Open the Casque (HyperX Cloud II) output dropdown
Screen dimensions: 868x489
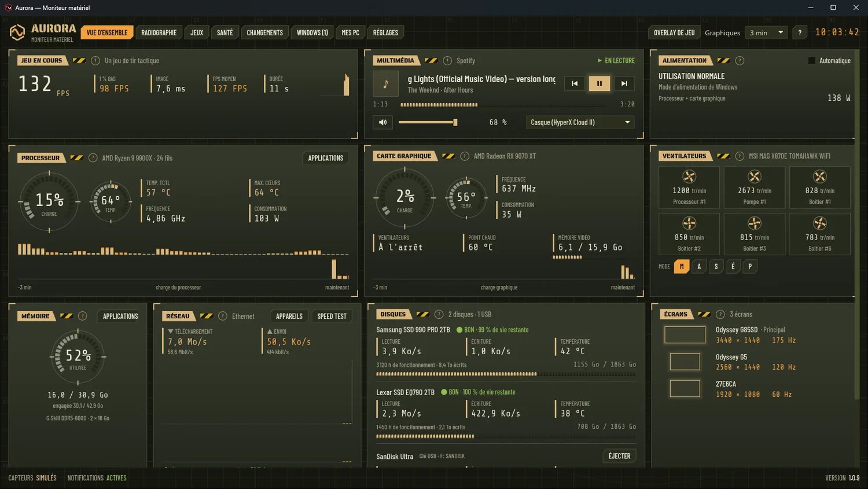pos(580,122)
